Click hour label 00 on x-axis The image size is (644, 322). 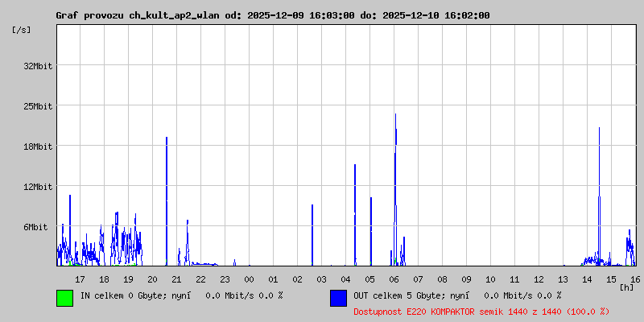(249, 279)
